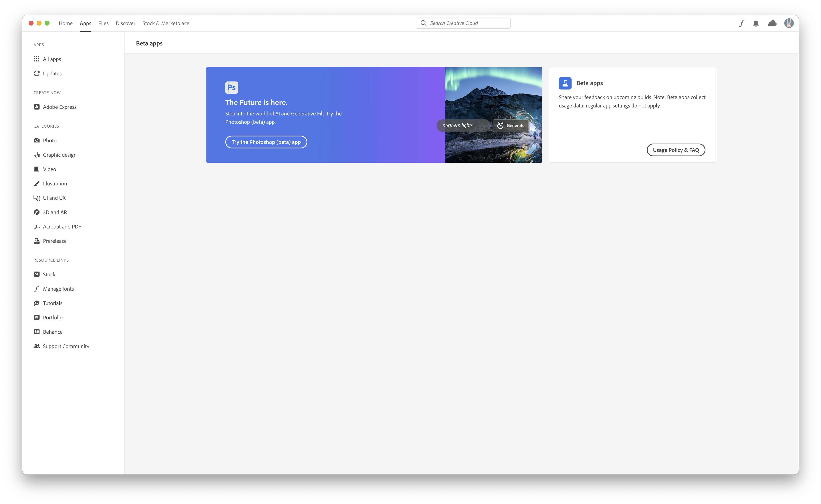Open Tutorials link label
Image resolution: width=821 pixels, height=504 pixels.
pos(53,303)
